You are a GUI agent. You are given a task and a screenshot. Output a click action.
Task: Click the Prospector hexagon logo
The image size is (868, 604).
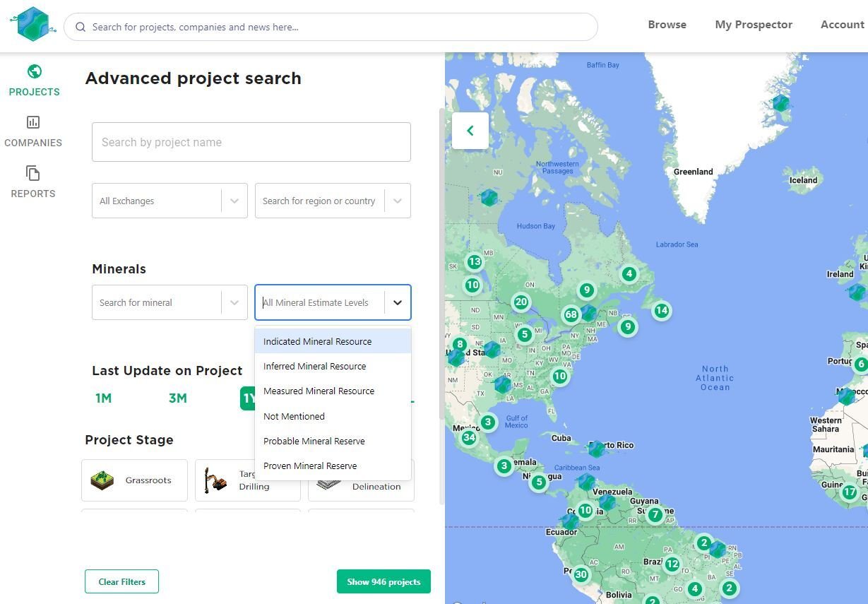(32, 25)
